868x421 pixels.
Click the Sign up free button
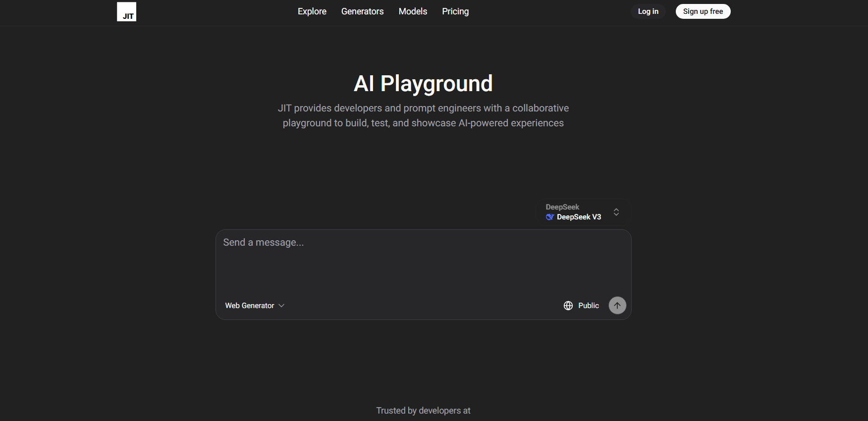coord(703,11)
